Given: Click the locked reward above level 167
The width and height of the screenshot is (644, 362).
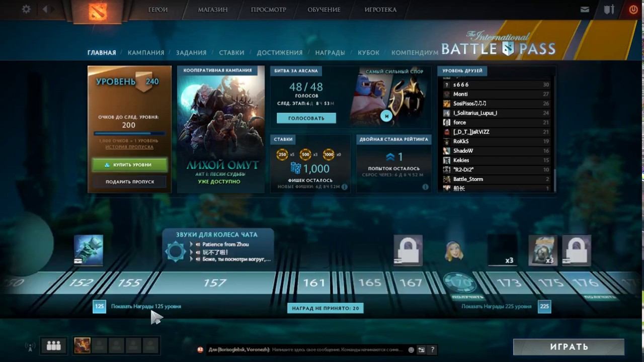Looking at the screenshot, I should (x=408, y=250).
